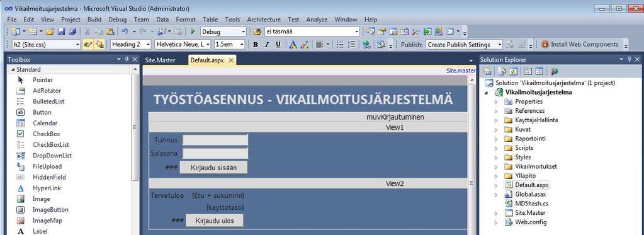Image resolution: width=644 pixels, height=235 pixels.
Task: Undo the last action
Action: click(125, 32)
